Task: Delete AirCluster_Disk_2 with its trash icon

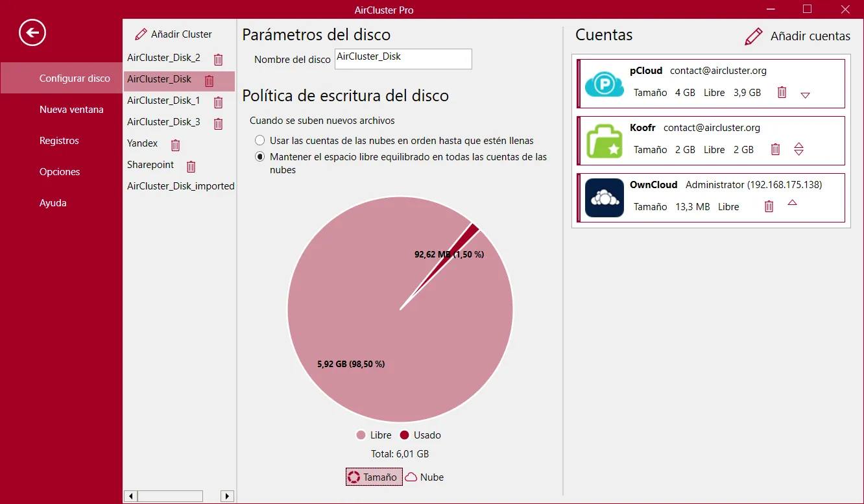Action: click(219, 60)
